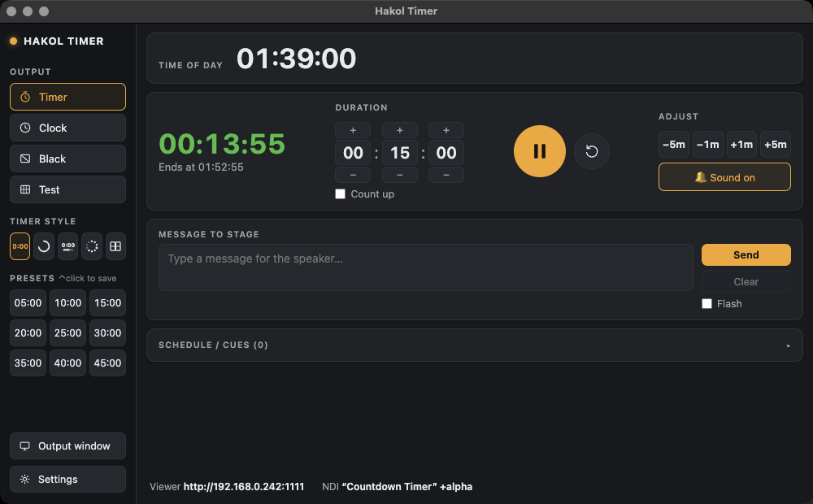Decrease duration seconds with minus
The height and width of the screenshot is (504, 813).
(446, 175)
